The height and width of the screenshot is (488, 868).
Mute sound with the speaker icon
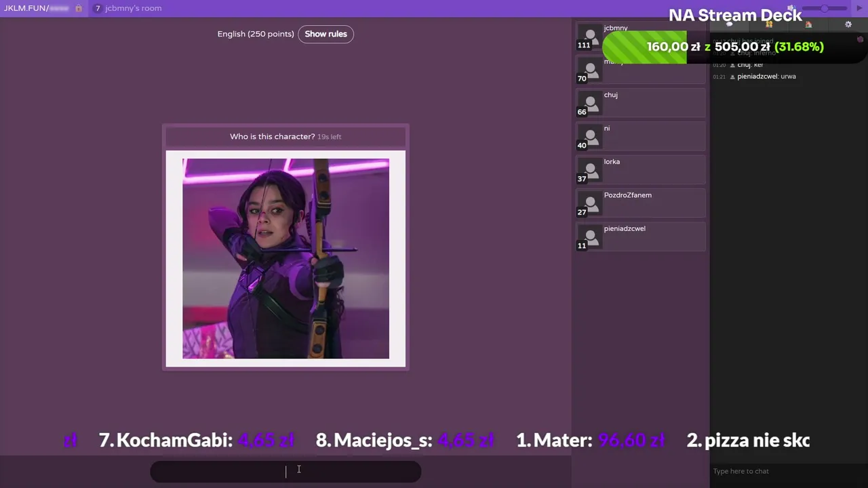pyautogui.click(x=791, y=8)
